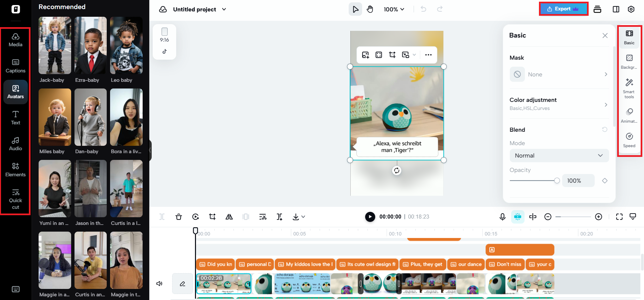Enter fullscreen preview mode
The width and height of the screenshot is (644, 300).
click(619, 217)
